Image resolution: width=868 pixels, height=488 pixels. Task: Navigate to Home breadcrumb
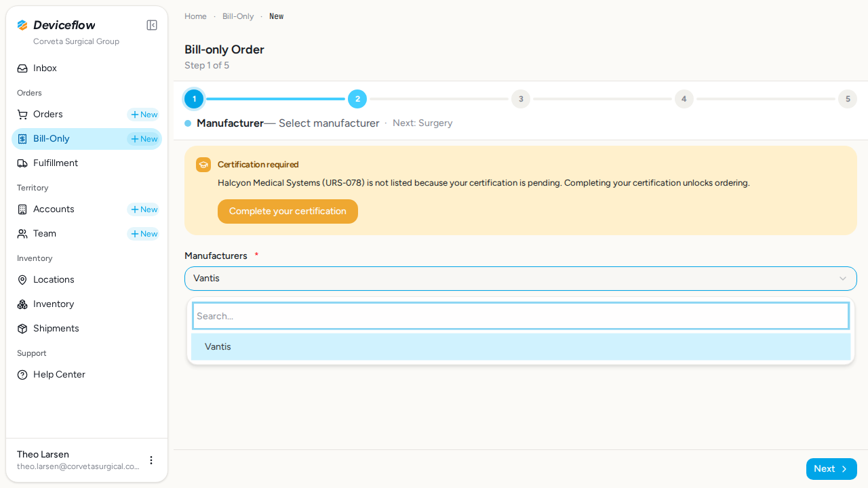click(x=195, y=16)
